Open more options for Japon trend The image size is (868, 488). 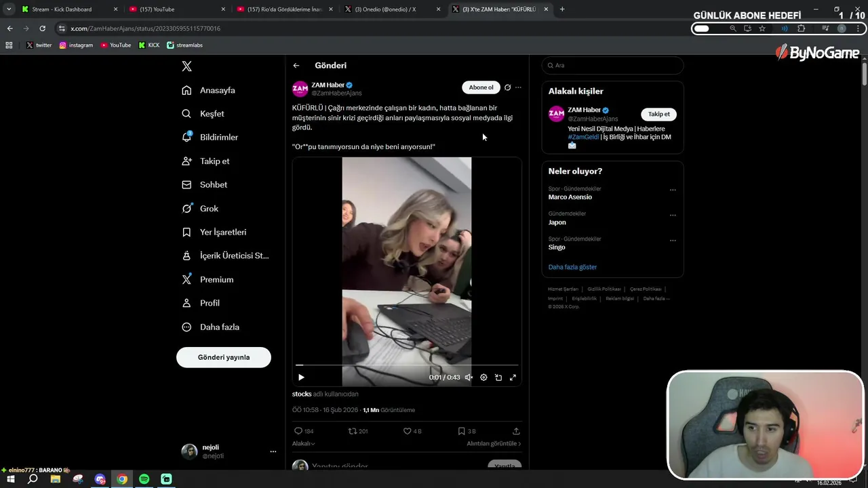click(x=673, y=216)
